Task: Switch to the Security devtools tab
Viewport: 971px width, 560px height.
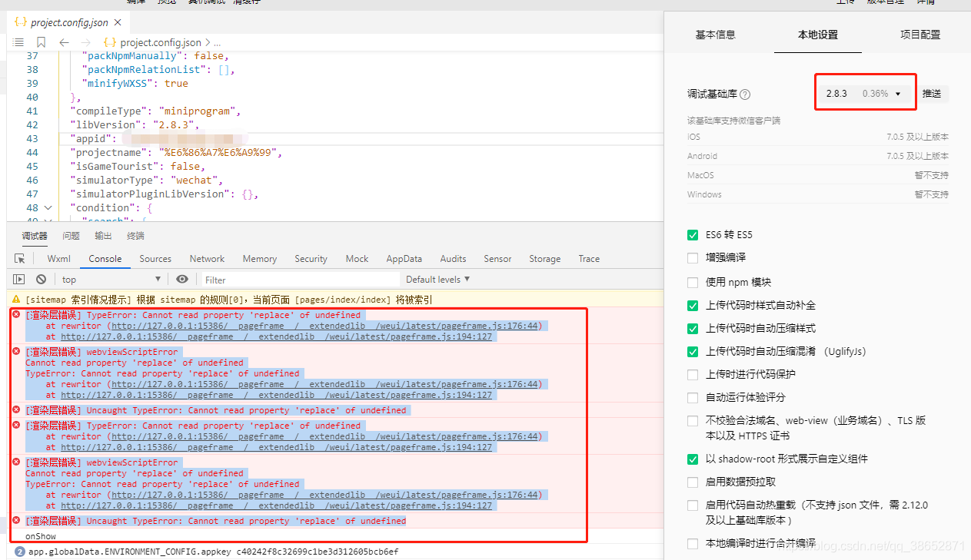Action: tap(311, 259)
